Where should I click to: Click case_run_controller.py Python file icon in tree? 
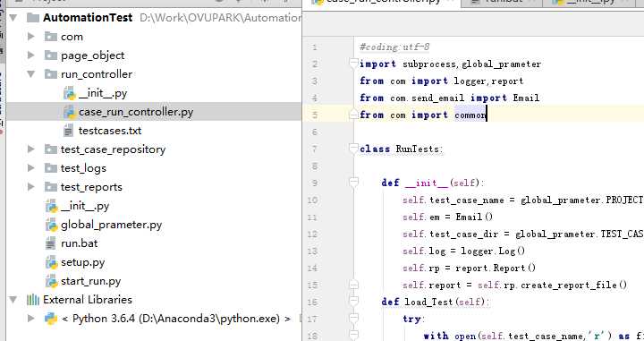click(70, 112)
